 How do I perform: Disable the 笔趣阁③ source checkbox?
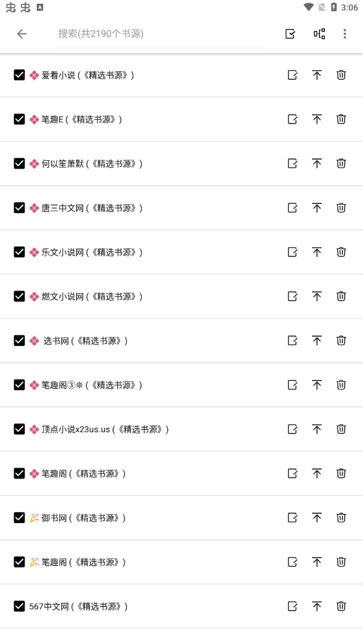[19, 385]
